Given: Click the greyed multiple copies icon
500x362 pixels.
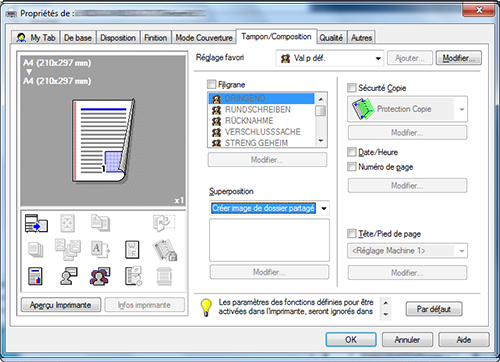Looking at the screenshot, I should 100,223.
